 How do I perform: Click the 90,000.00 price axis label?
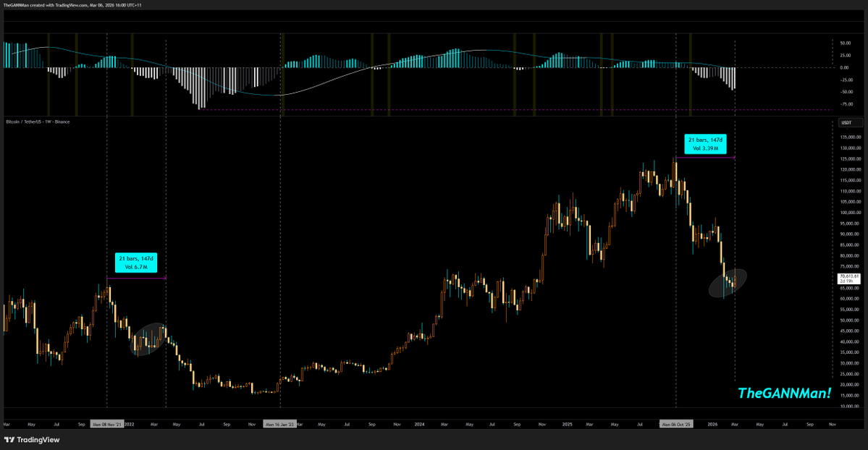coord(851,234)
